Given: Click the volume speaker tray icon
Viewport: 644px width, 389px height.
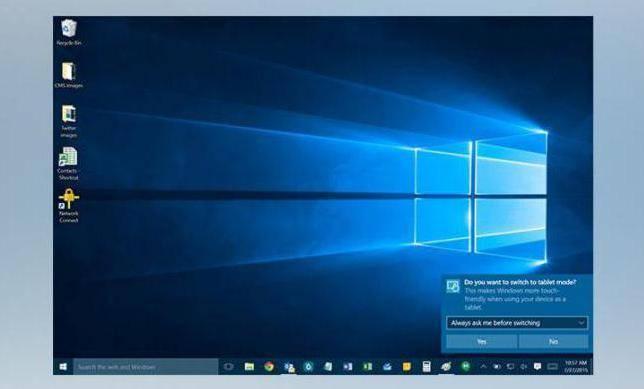Looking at the screenshot, I should coord(523,366).
